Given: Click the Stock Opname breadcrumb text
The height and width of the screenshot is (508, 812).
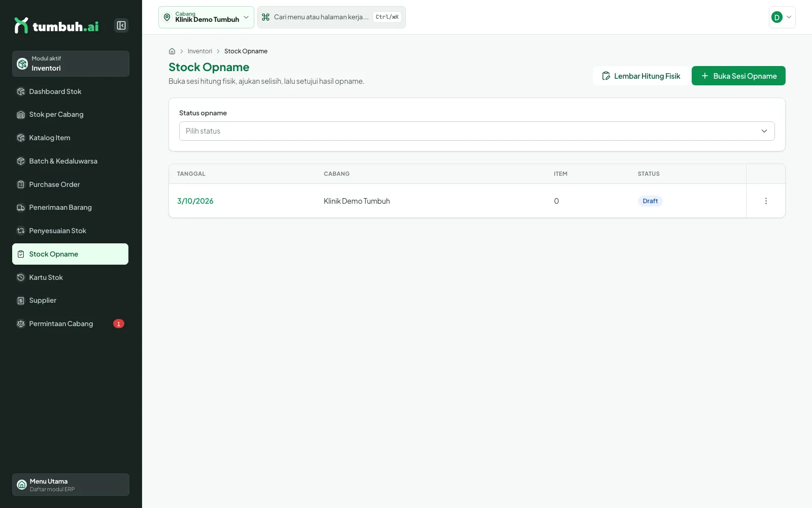Looking at the screenshot, I should click(246, 51).
